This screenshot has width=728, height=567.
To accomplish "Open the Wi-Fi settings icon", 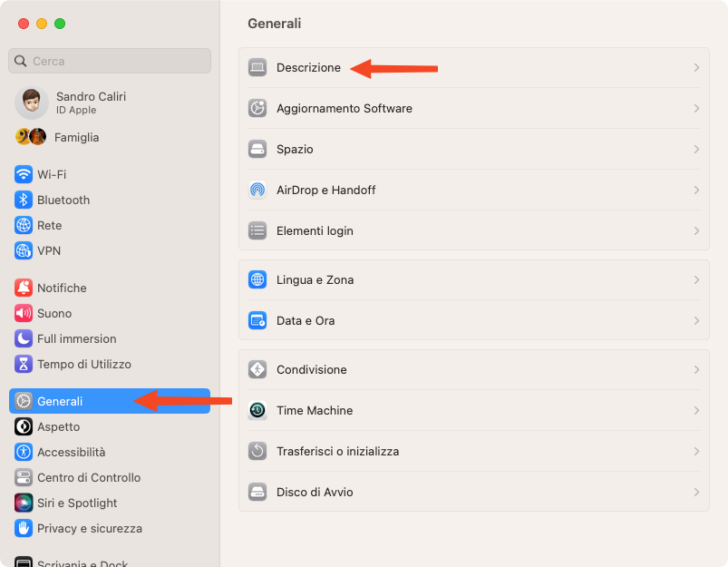I will coord(24,175).
